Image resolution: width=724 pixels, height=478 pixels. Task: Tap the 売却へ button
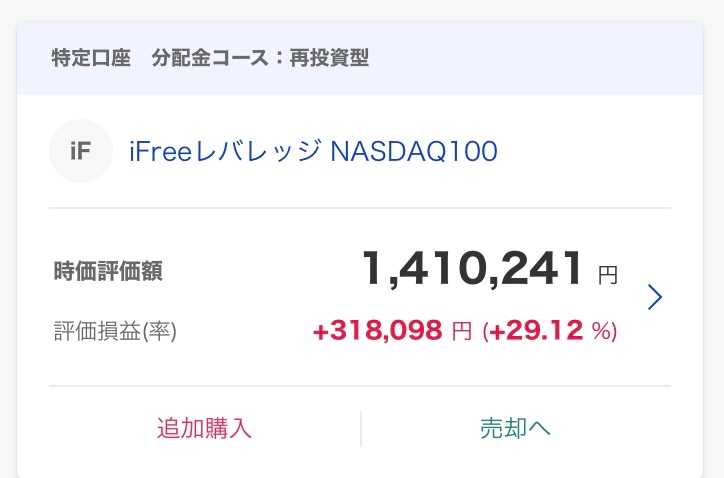[x=515, y=428]
